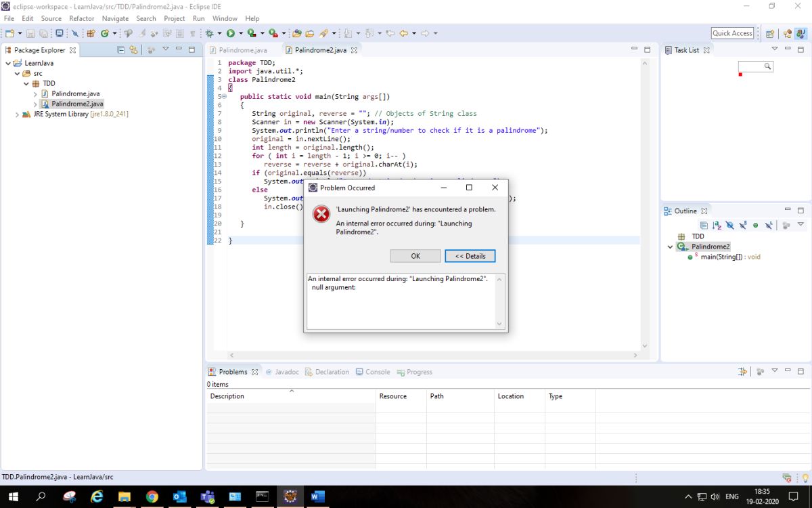Click the red error icon in the dialog
812x508 pixels.
tap(321, 214)
